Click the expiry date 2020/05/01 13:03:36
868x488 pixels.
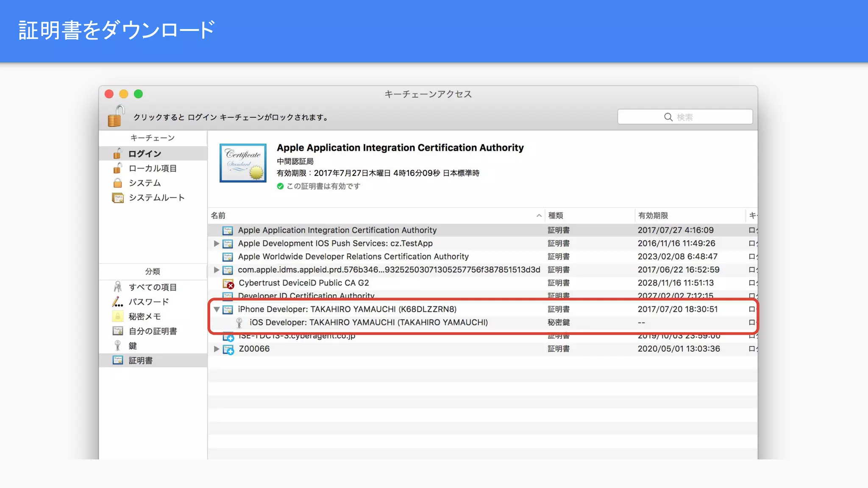(679, 349)
